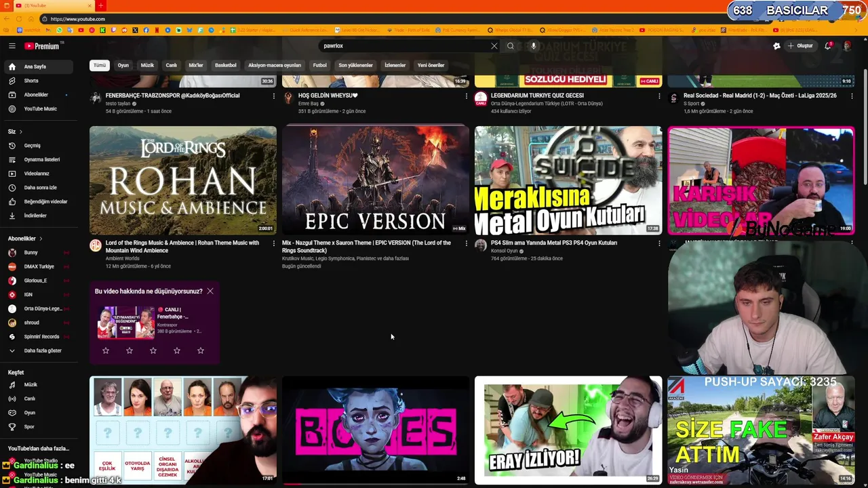Open the hamburger guide menu

coord(12,46)
